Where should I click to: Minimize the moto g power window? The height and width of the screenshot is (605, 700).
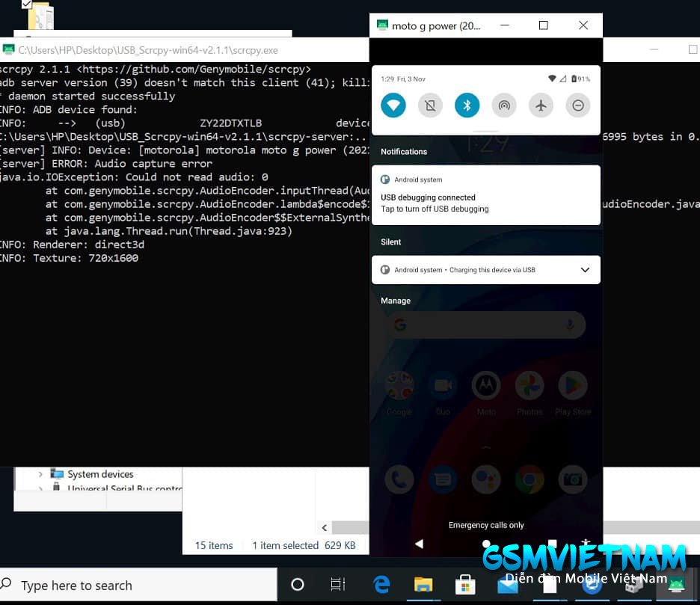[505, 25]
